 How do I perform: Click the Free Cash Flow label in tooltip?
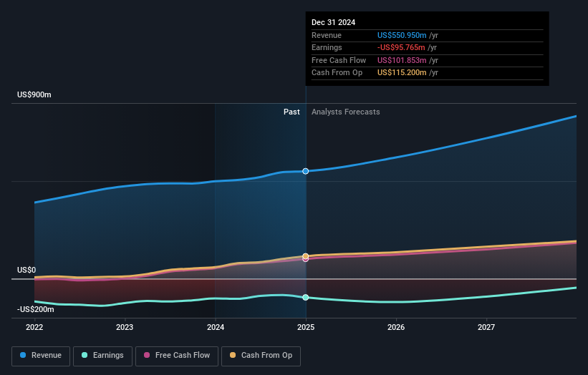(339, 60)
